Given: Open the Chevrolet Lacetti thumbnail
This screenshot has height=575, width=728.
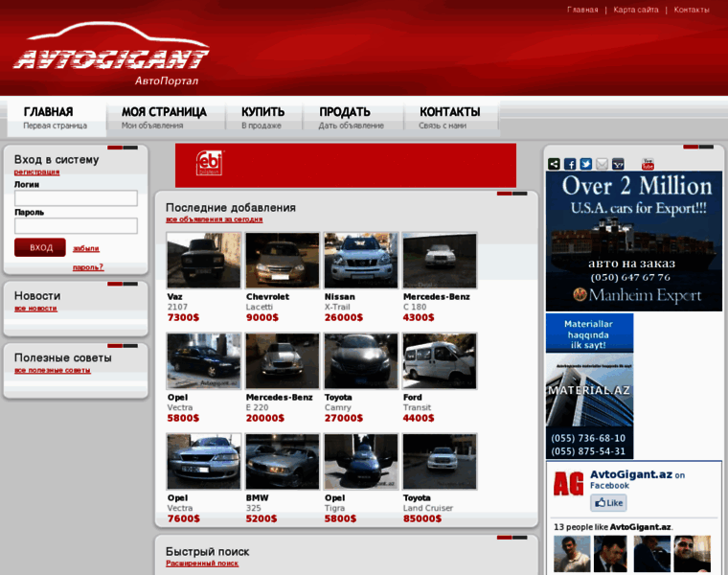Looking at the screenshot, I should pos(283,261).
